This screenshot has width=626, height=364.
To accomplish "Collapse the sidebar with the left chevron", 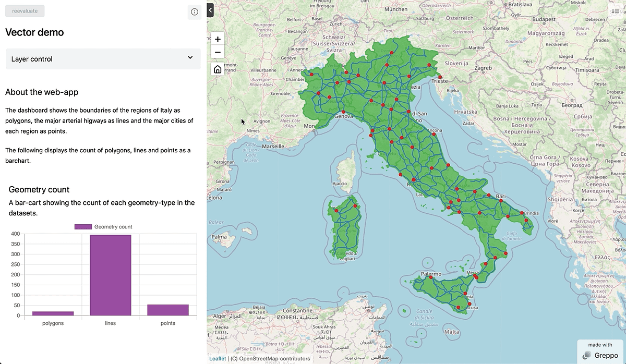I will click(x=210, y=9).
